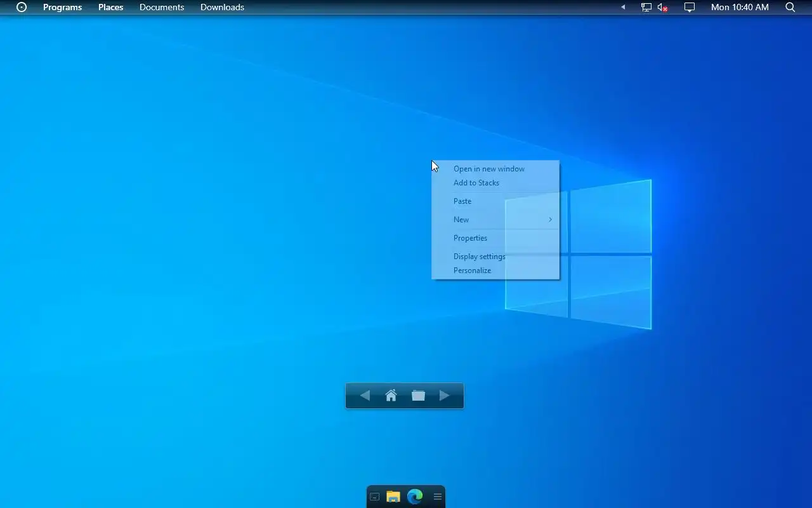Screen dimensions: 812x508
Task: Open Display settings
Action: pos(495,257)
